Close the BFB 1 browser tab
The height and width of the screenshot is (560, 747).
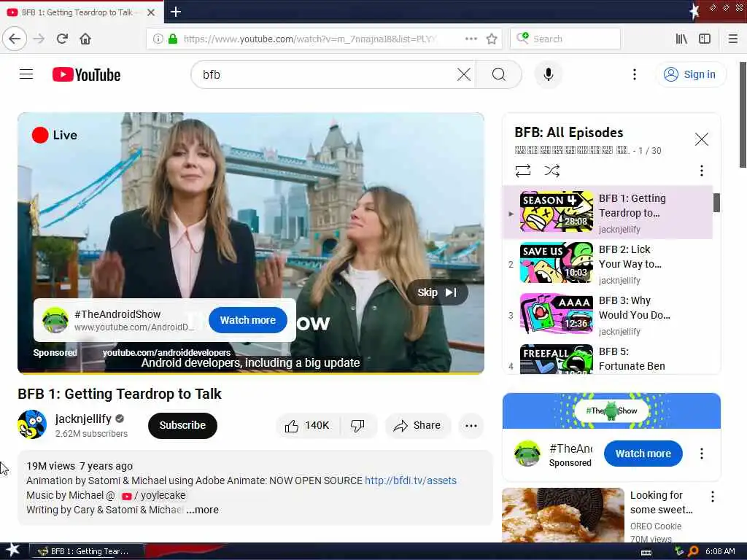point(151,12)
